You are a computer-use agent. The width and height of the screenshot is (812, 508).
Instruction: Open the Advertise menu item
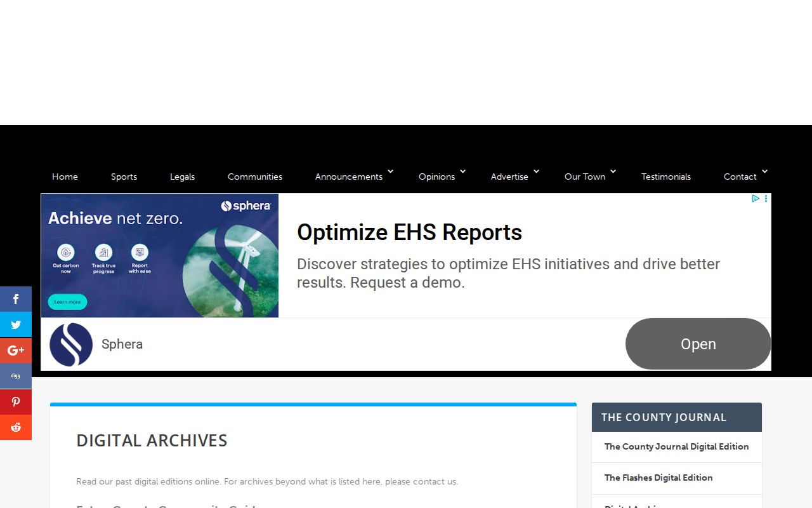point(509,177)
